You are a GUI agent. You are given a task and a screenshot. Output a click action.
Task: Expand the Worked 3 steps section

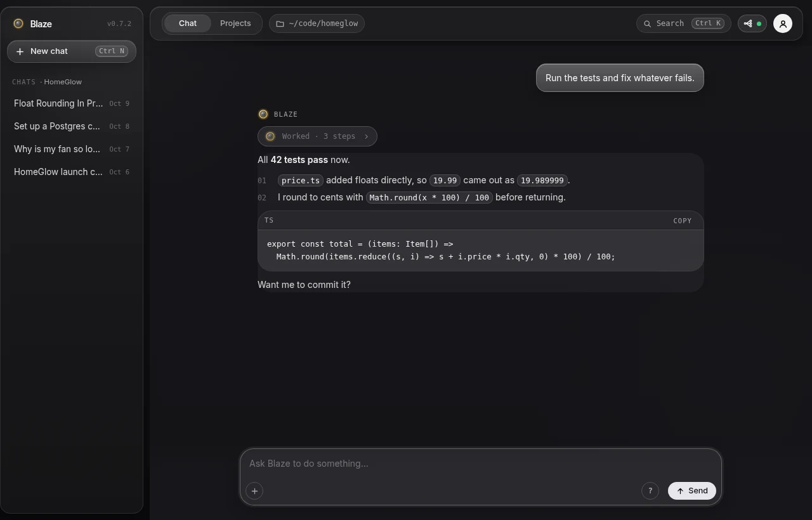(317, 136)
